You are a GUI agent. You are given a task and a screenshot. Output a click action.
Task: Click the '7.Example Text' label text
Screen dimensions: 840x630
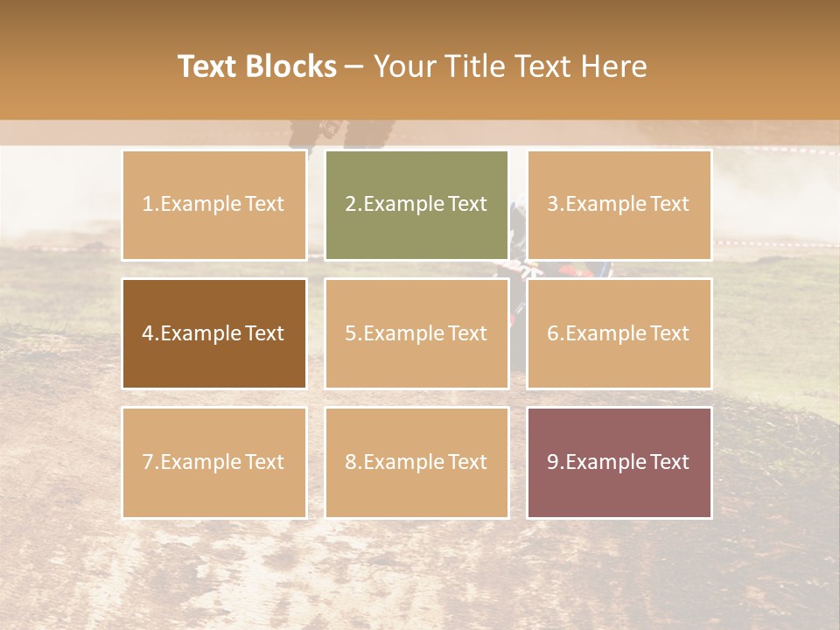[x=213, y=462]
